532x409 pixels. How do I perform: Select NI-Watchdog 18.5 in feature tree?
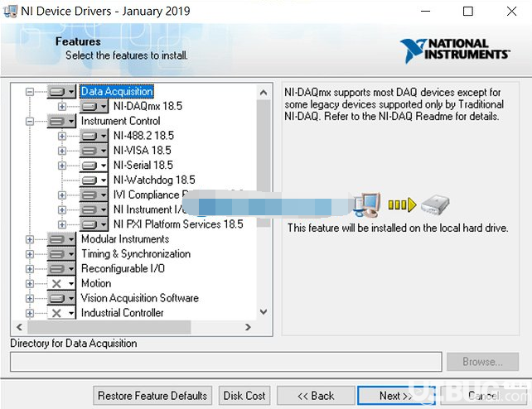pos(154,180)
